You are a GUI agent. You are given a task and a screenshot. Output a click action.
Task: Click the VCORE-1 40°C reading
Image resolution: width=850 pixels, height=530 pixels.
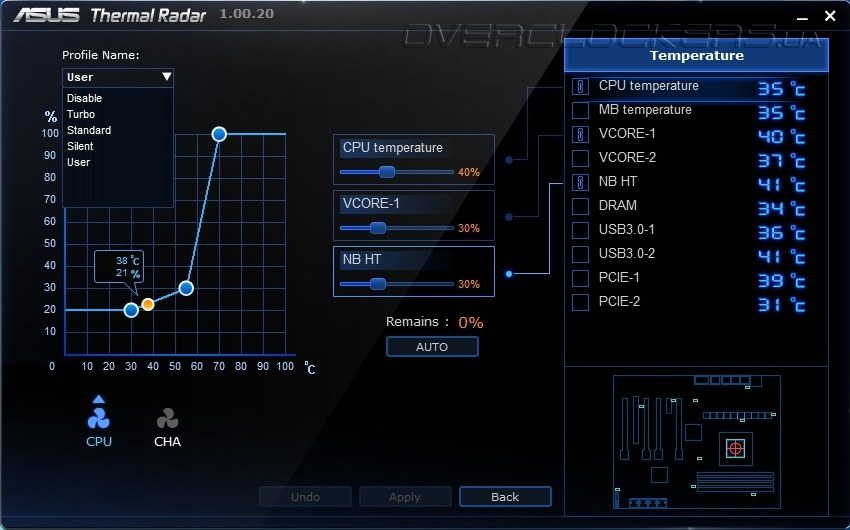[781, 137]
